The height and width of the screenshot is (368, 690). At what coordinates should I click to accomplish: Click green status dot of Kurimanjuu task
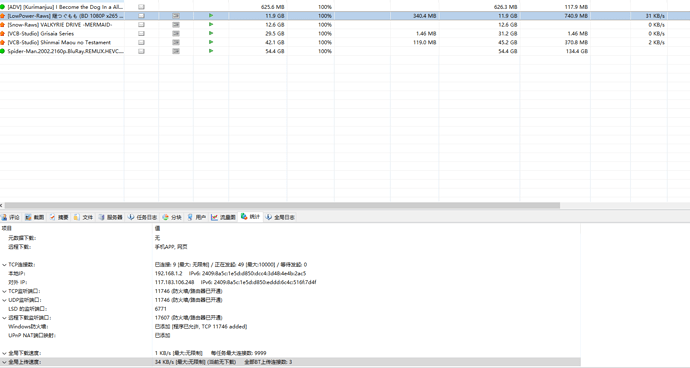(2, 7)
